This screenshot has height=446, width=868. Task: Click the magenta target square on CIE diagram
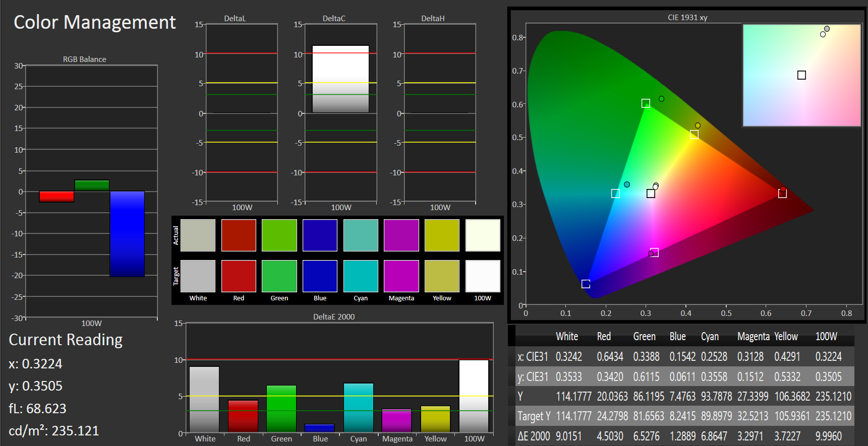tap(654, 252)
